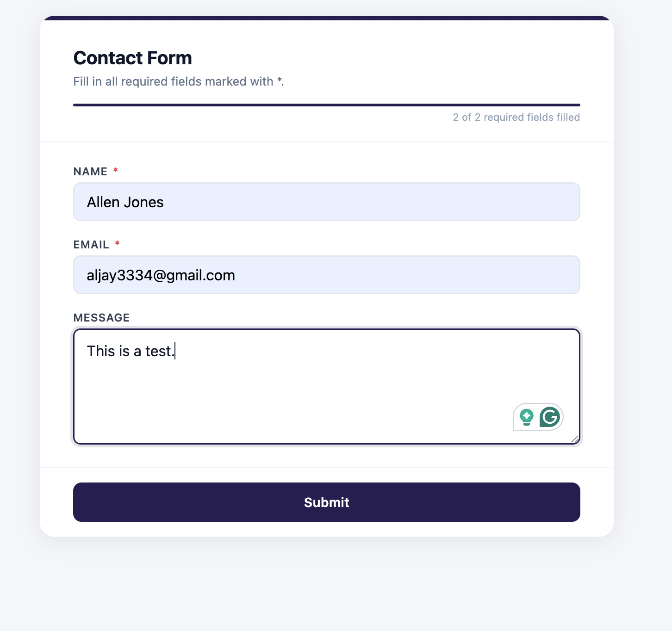Viewport: 672px width, 631px height.
Task: Click the "Contact Form" heading
Action: [x=132, y=58]
